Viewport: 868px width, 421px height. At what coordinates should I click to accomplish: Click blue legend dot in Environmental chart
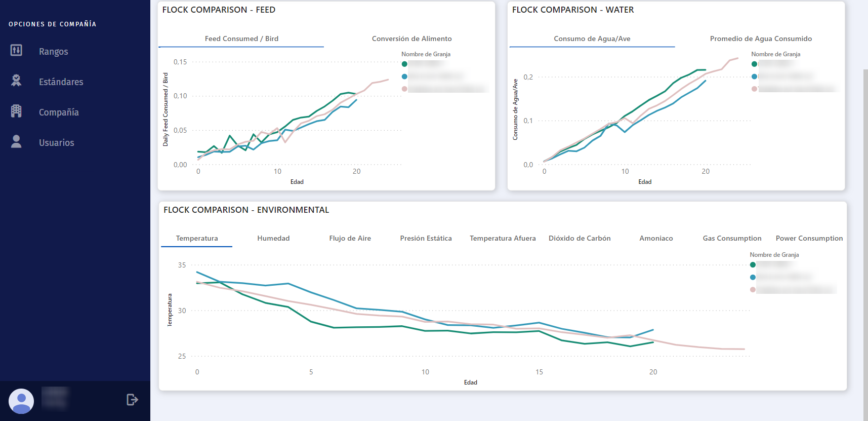click(x=753, y=277)
